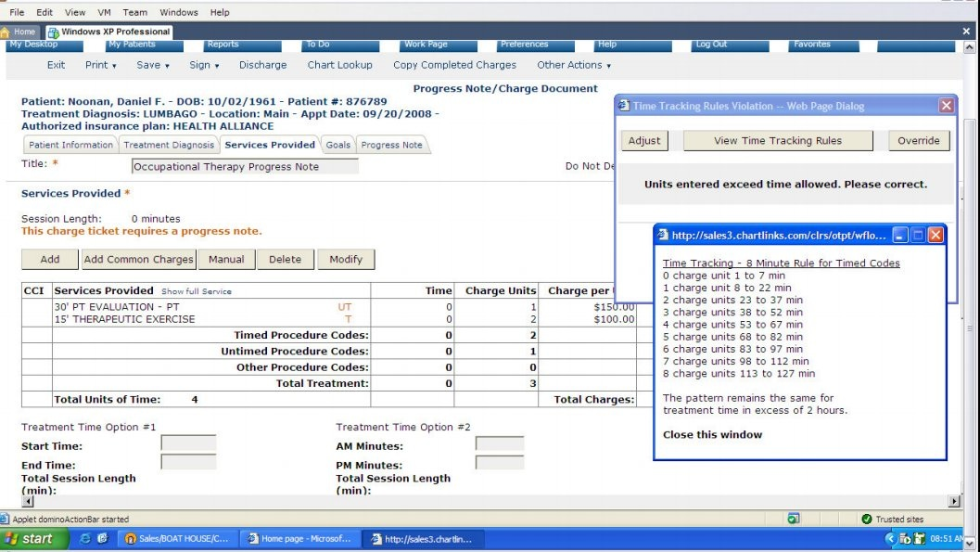980x552 pixels.
Task: Open the Help menu in menu bar
Action: click(220, 12)
